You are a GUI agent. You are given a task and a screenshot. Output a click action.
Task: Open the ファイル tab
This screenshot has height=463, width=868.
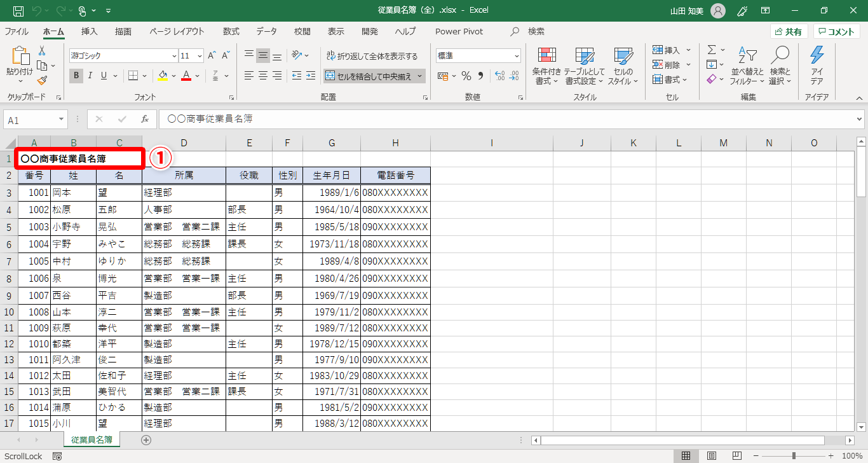pos(17,31)
